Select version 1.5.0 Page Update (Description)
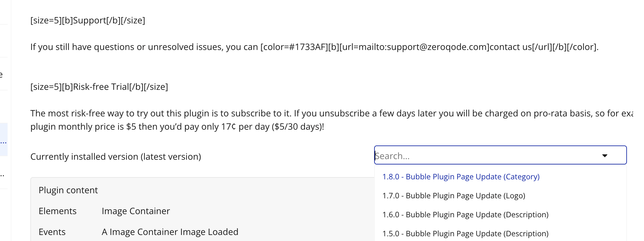This screenshot has width=644, height=241. point(465,234)
